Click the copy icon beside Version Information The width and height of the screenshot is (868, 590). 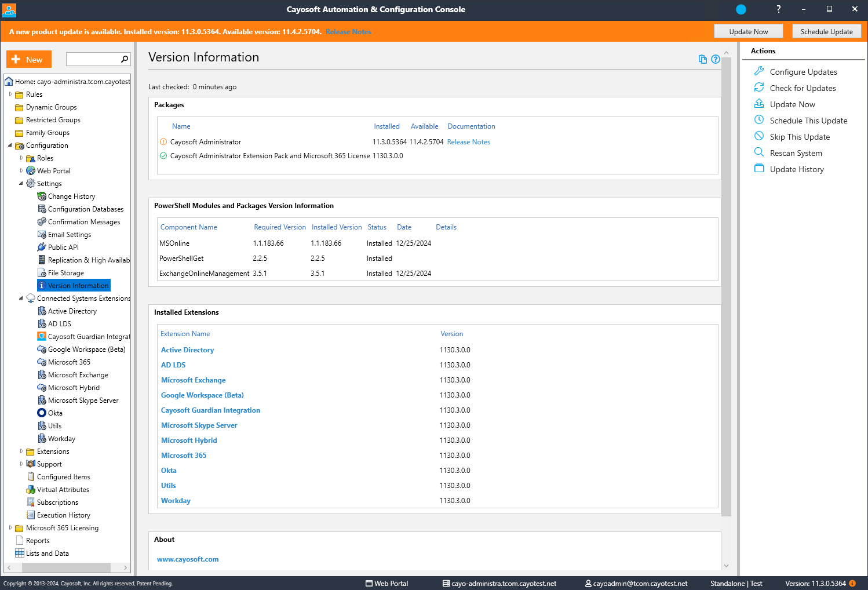[703, 59]
